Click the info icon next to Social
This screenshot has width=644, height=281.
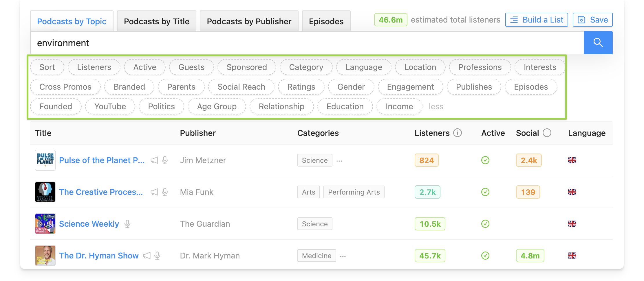coord(547,133)
